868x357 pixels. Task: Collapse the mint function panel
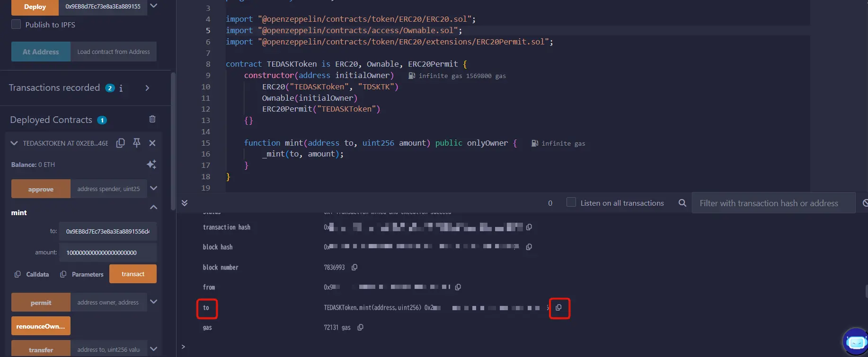coord(153,207)
